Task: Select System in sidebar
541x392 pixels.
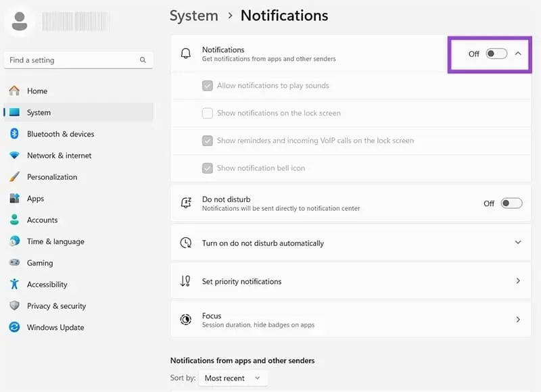Action: (x=78, y=112)
